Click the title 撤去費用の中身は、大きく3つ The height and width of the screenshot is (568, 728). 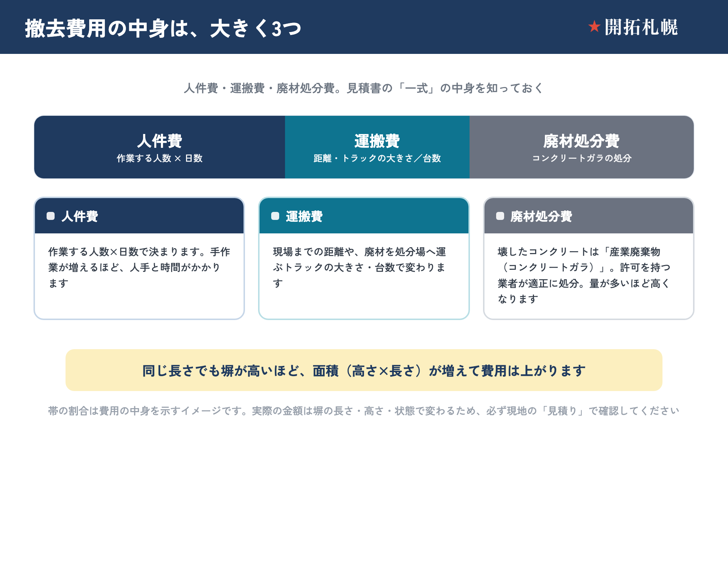click(x=163, y=28)
